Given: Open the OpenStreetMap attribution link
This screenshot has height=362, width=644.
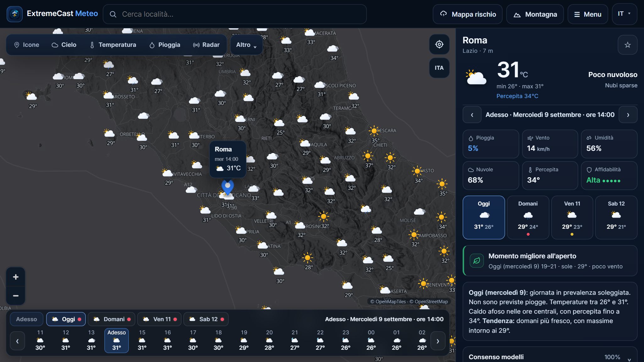Looking at the screenshot, I should point(429,302).
